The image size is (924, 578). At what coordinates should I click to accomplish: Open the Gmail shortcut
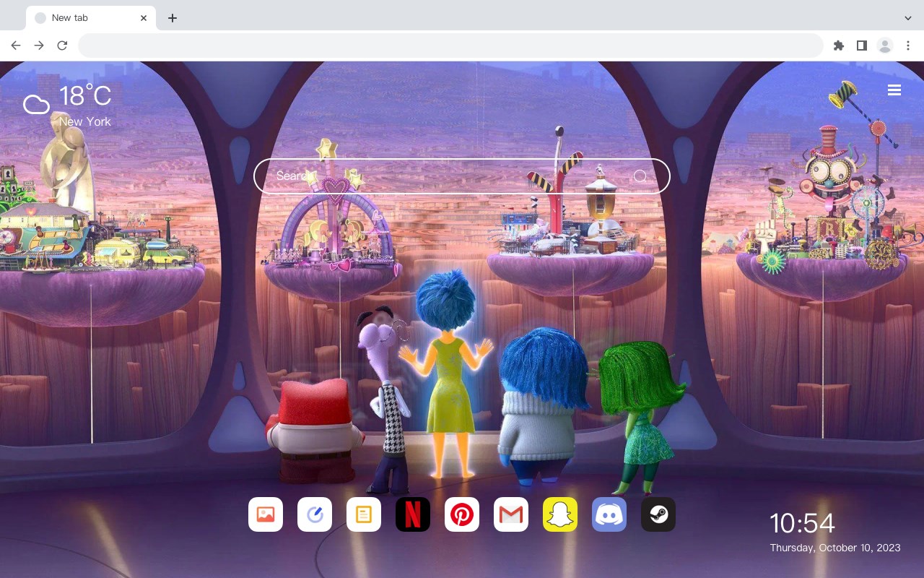click(511, 514)
